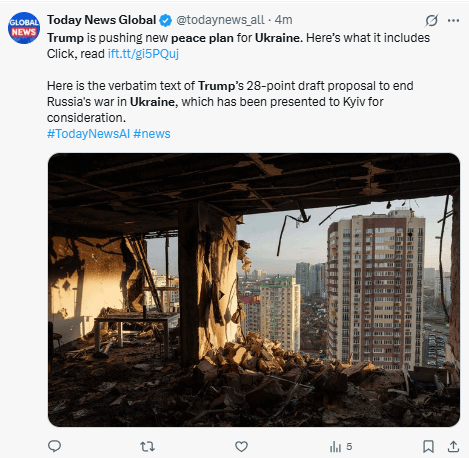Open the #TodayNewsAI hashtag
The width and height of the screenshot is (469, 458).
(88, 134)
